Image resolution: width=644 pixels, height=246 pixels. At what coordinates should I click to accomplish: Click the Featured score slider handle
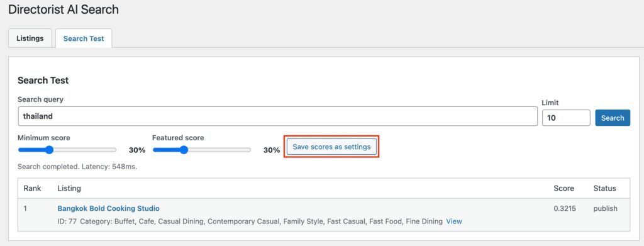click(184, 150)
